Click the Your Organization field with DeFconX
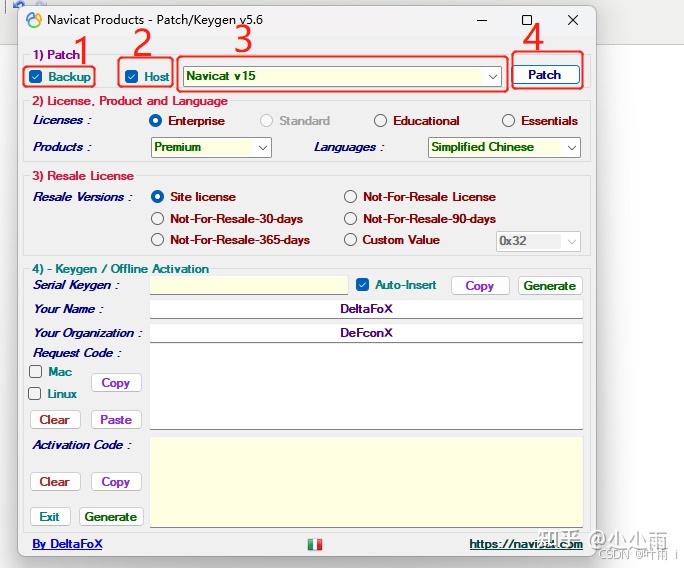 click(366, 333)
